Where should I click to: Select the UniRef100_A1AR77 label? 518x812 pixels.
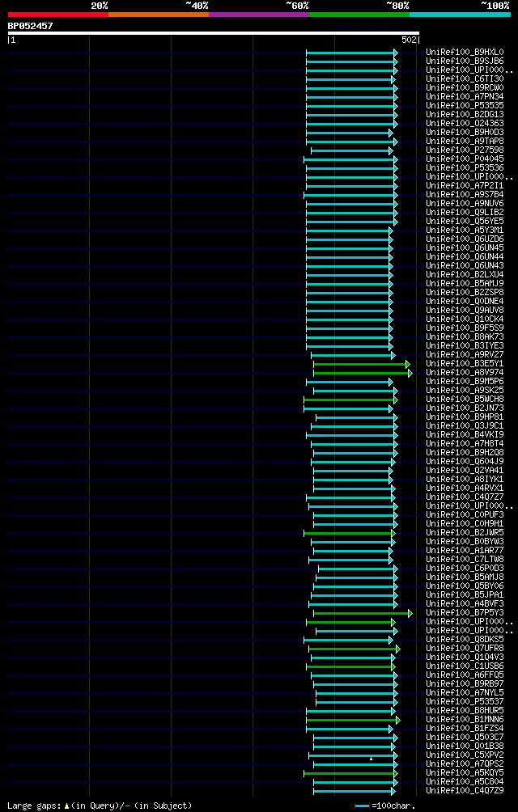click(x=465, y=551)
